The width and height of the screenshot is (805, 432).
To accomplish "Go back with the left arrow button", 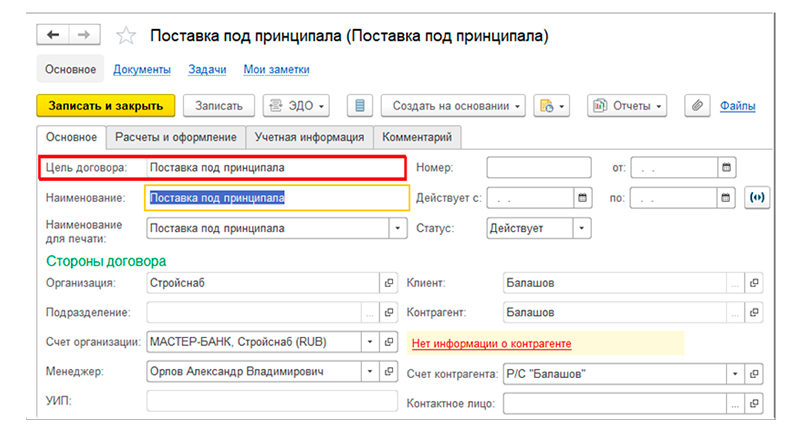I will point(53,35).
